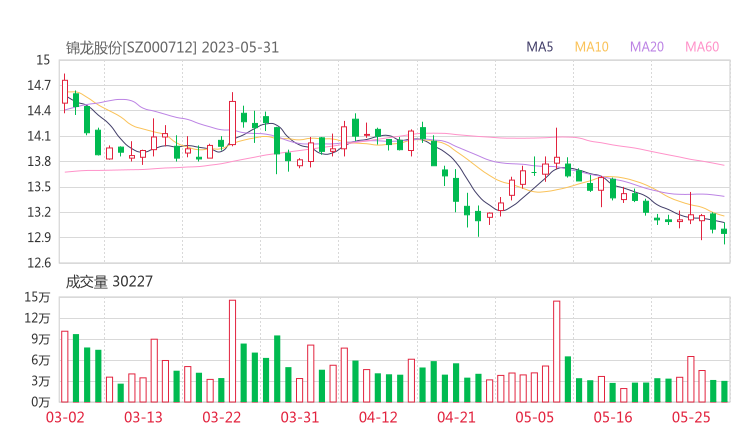Click the 04-12 date label
This screenshot has width=740, height=440.
(378, 417)
